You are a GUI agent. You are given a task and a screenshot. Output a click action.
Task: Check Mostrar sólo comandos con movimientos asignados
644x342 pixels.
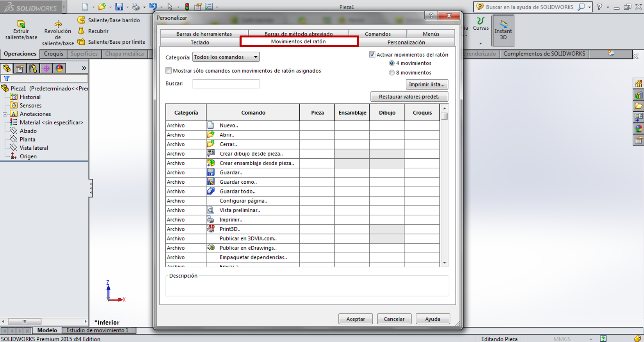click(169, 71)
